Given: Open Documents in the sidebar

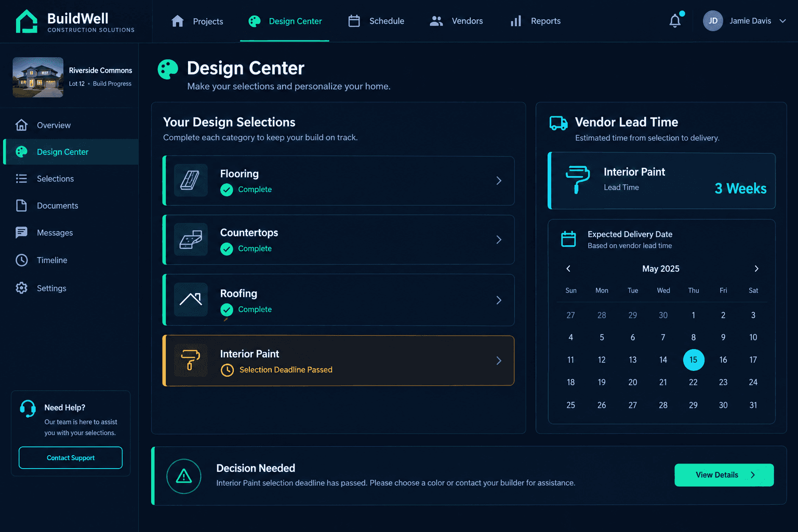Looking at the screenshot, I should pos(71,206).
